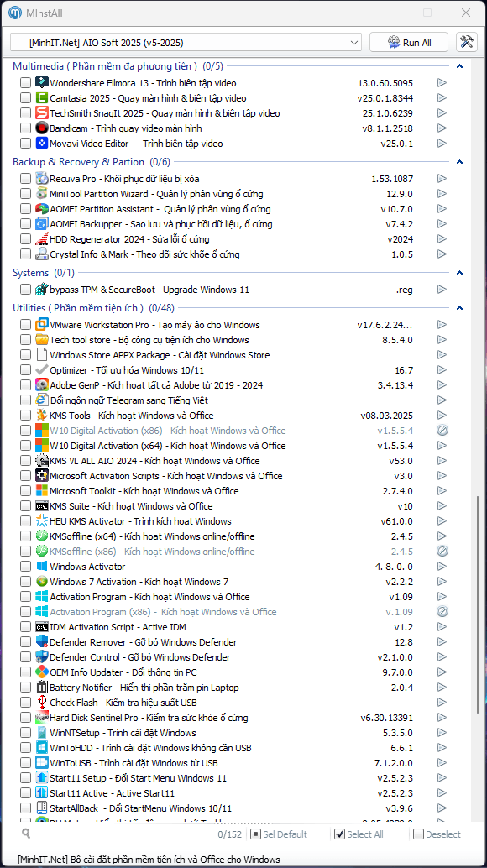Tick the Camtasia 2025 checkbox
Image resolution: width=487 pixels, height=868 pixels.
coord(25,98)
